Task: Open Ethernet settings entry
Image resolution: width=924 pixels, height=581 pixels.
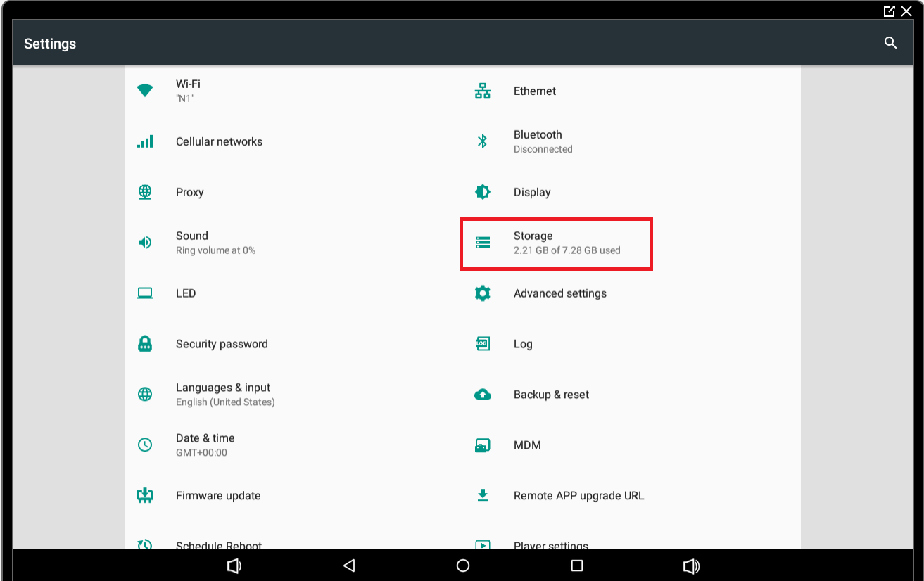Action: click(632, 91)
